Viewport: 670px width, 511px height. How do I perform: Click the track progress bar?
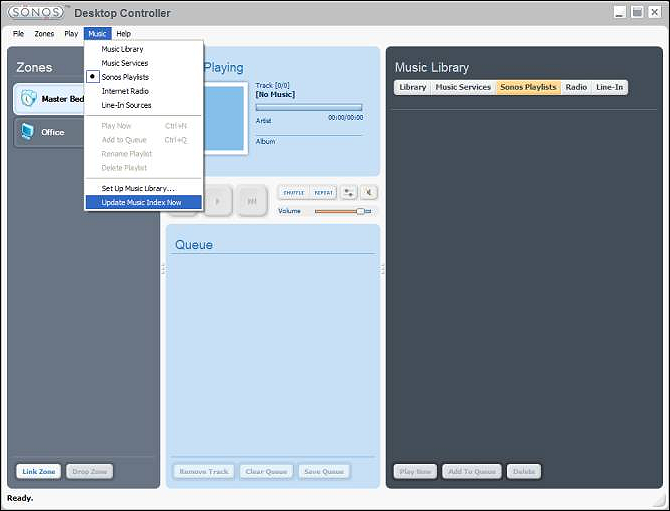coord(309,107)
